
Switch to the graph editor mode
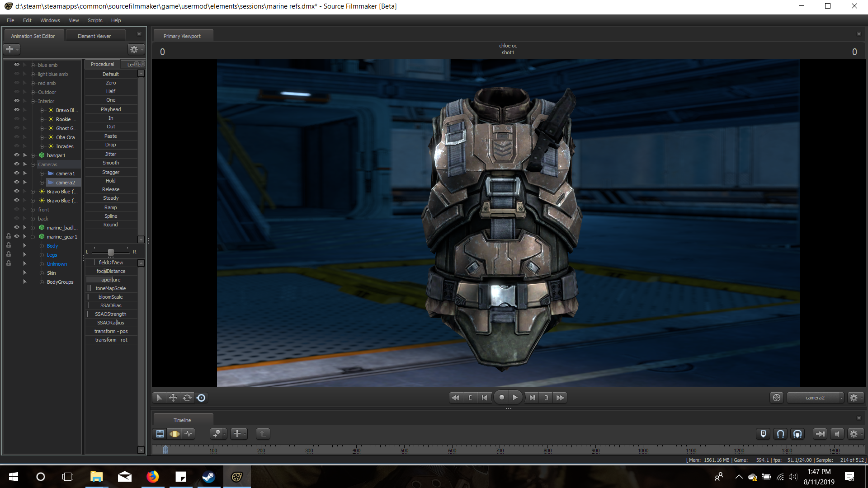tap(189, 434)
